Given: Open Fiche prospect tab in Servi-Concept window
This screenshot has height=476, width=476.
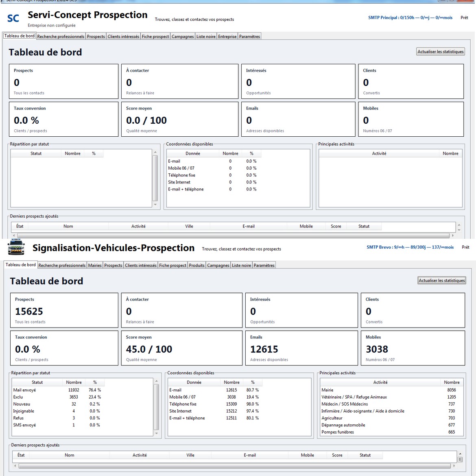Looking at the screenshot, I should 155,37.
